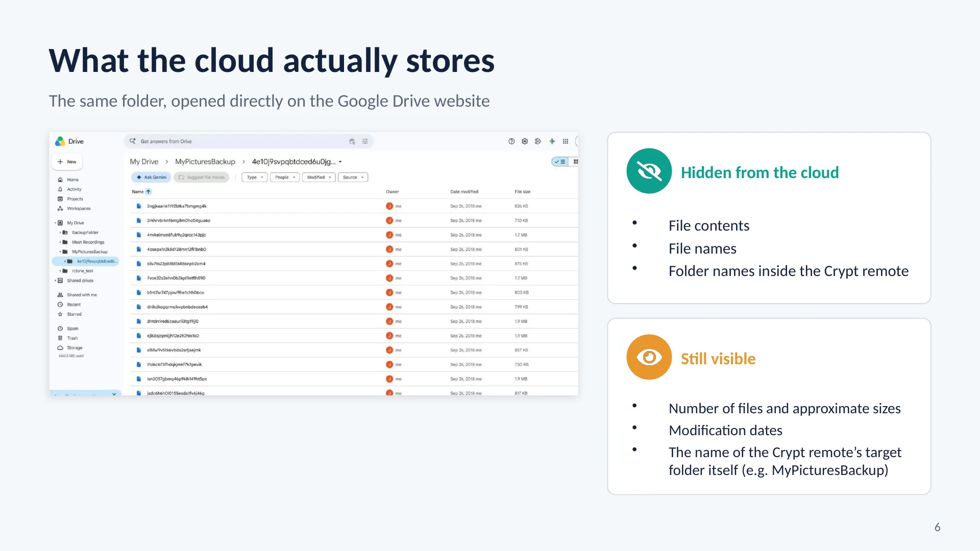Screen dimensions: 980x551
Task: Click the Activity bell icon
Action: tap(60, 189)
